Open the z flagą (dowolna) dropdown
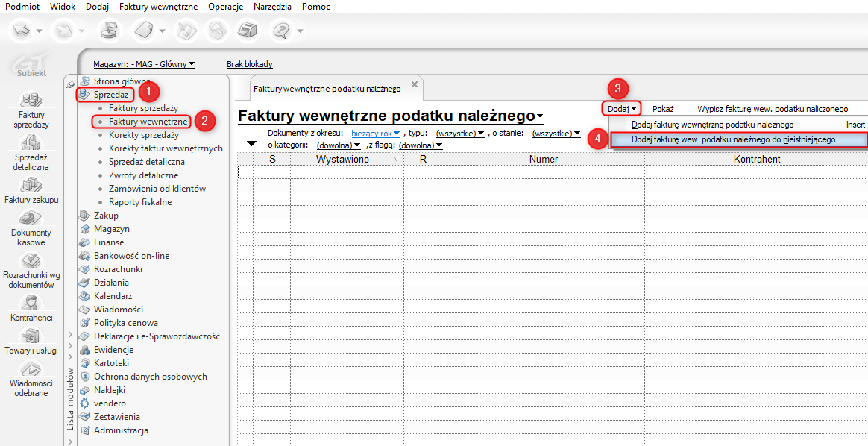The height and width of the screenshot is (446, 868). click(x=420, y=145)
